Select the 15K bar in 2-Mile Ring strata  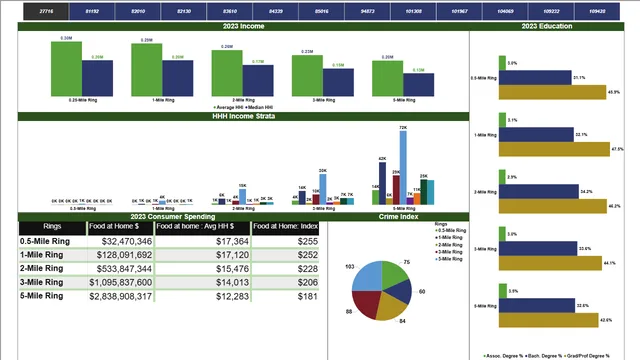[242, 197]
